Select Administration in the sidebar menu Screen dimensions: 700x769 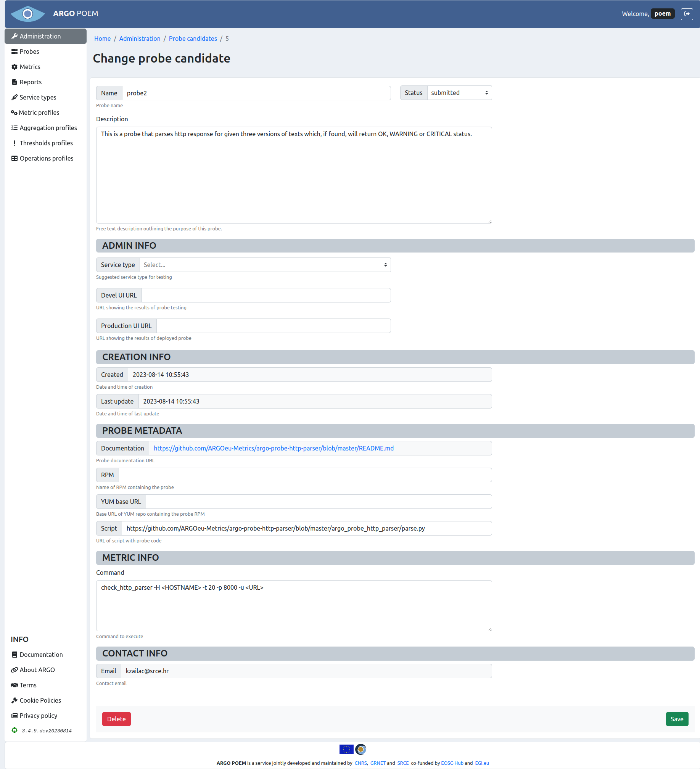pos(40,36)
